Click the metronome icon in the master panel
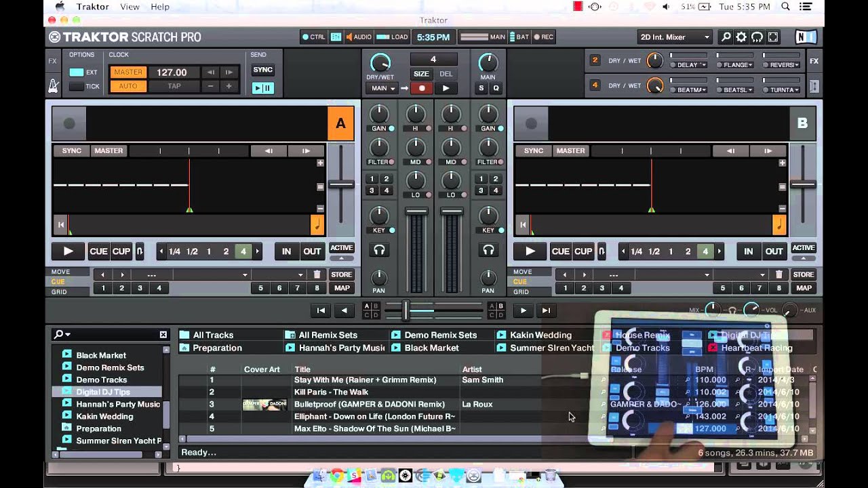 (53, 86)
